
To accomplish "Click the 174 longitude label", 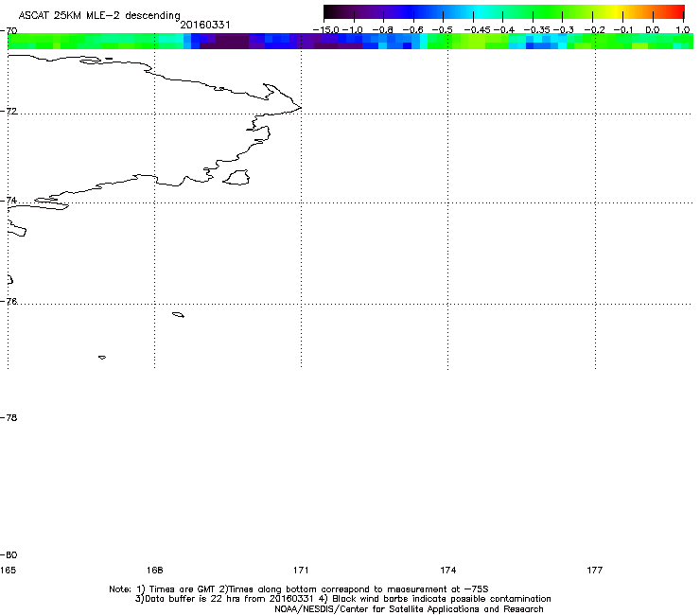I will [447, 571].
